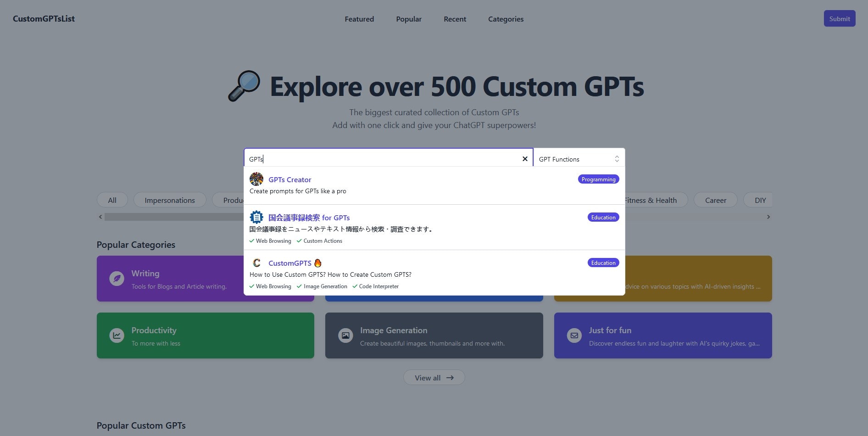Click Web Browsing label under CustomGPTS

tap(273, 286)
